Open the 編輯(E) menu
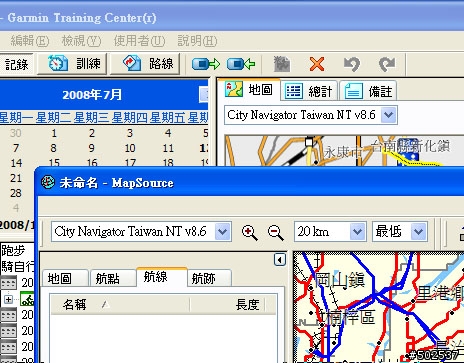The width and height of the screenshot is (464, 363). (x=30, y=41)
